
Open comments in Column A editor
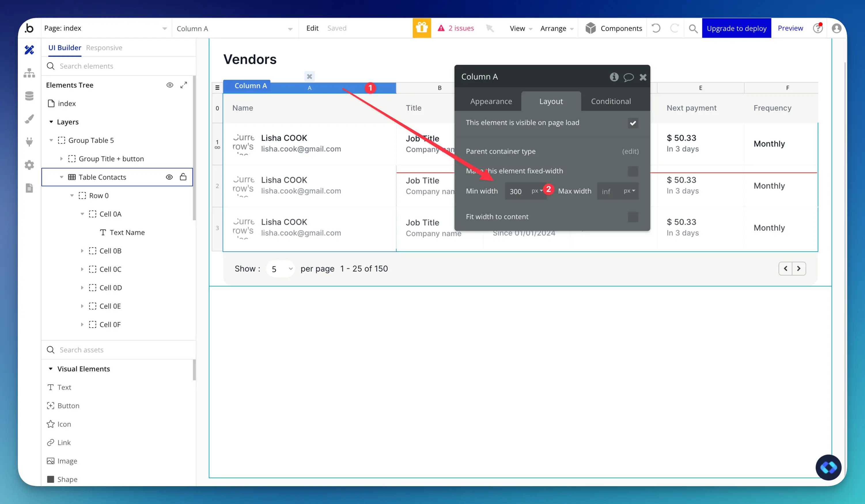(629, 77)
